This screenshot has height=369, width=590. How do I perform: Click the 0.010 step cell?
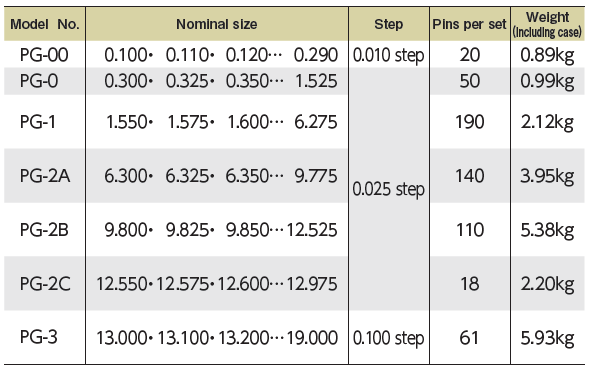click(x=389, y=55)
